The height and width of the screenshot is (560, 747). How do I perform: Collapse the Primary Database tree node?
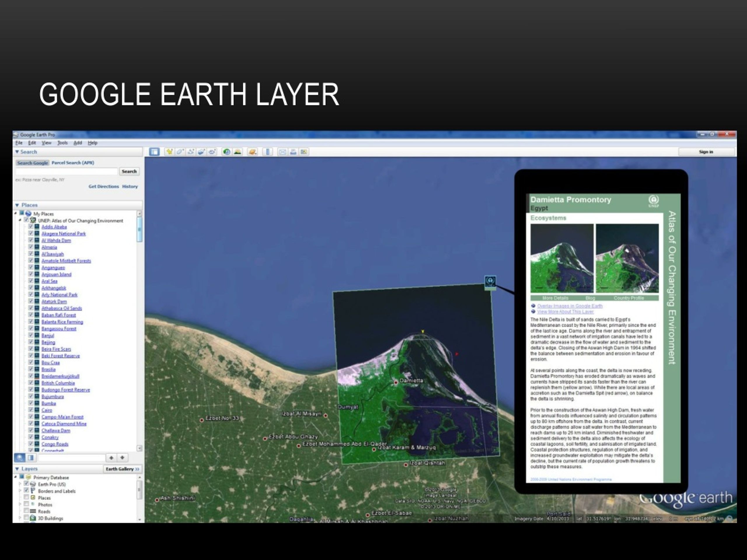coord(15,477)
